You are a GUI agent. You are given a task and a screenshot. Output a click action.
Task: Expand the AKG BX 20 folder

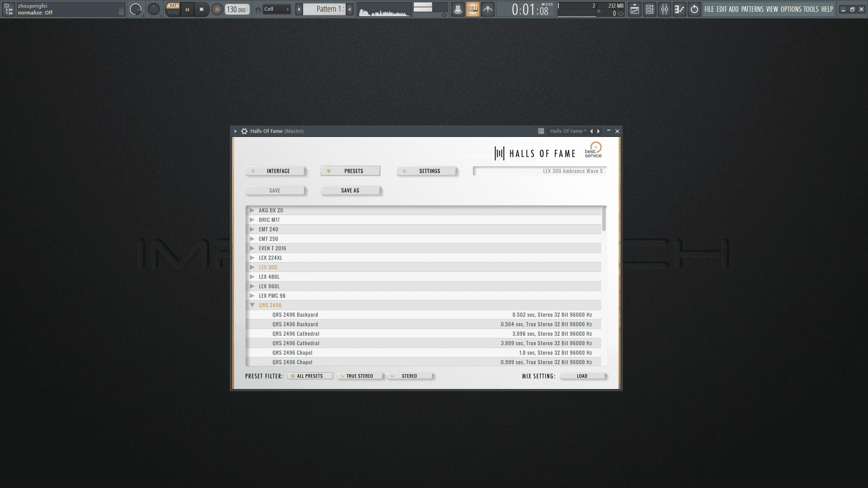tap(252, 210)
